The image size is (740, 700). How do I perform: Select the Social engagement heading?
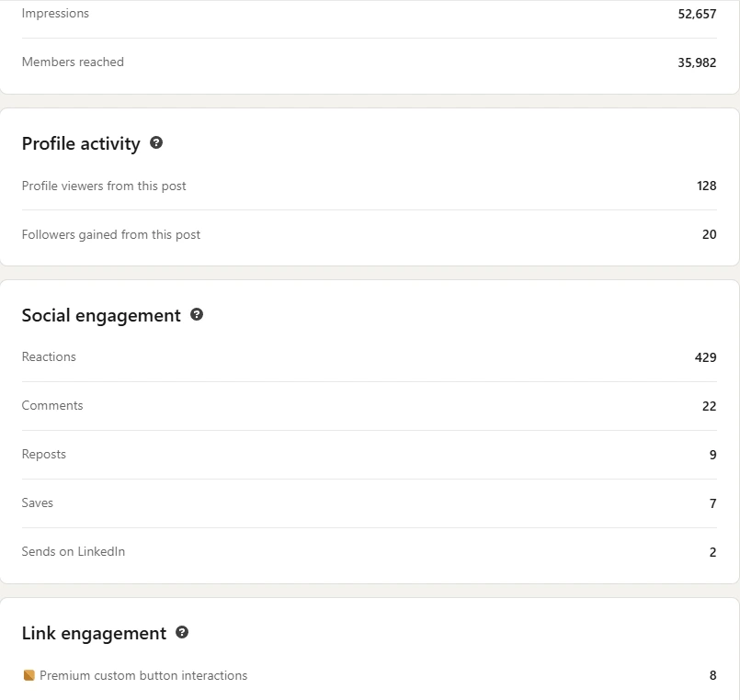102,315
